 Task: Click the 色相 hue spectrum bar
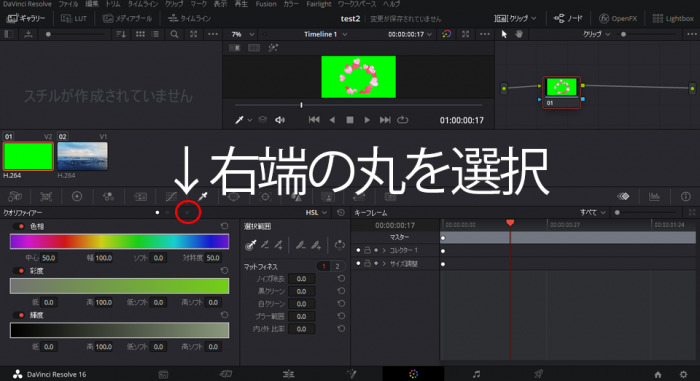[119, 241]
